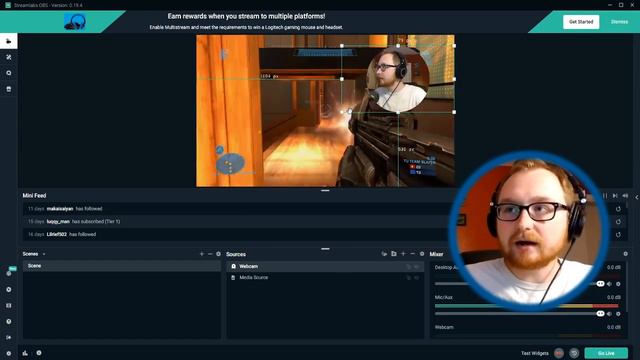The height and width of the screenshot is (360, 640).
Task: Remove selected source with minus icon
Action: tap(412, 254)
